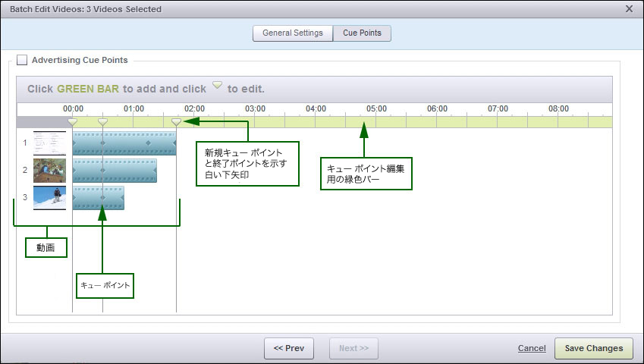Click the GREEN BAR instruction text
Image resolution: width=644 pixels, height=364 pixels.
tap(88, 89)
